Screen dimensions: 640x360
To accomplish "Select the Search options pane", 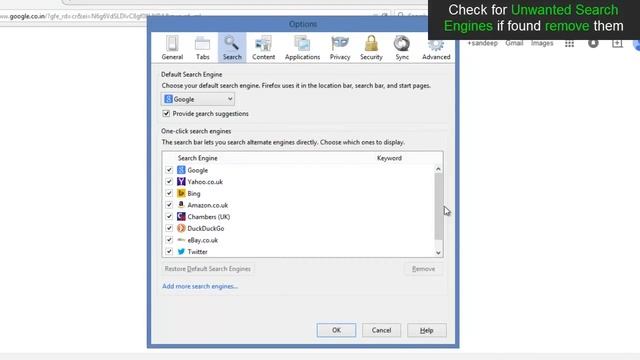I will click(232, 48).
